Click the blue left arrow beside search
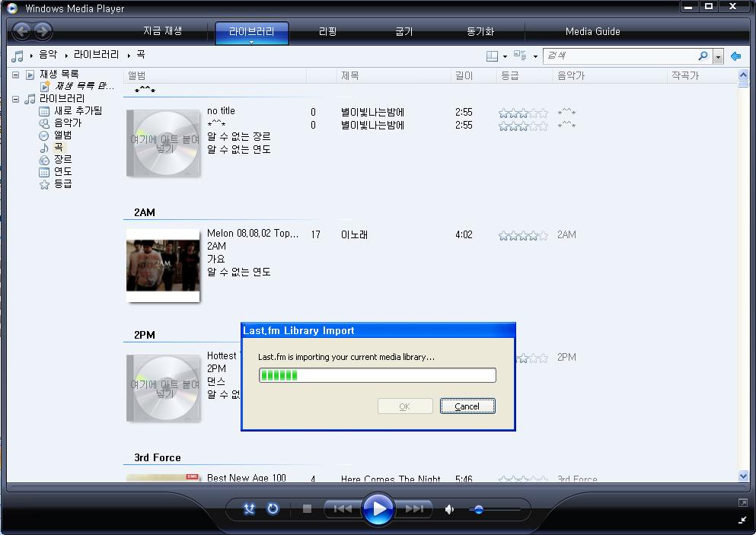The height and width of the screenshot is (535, 756). click(x=735, y=56)
